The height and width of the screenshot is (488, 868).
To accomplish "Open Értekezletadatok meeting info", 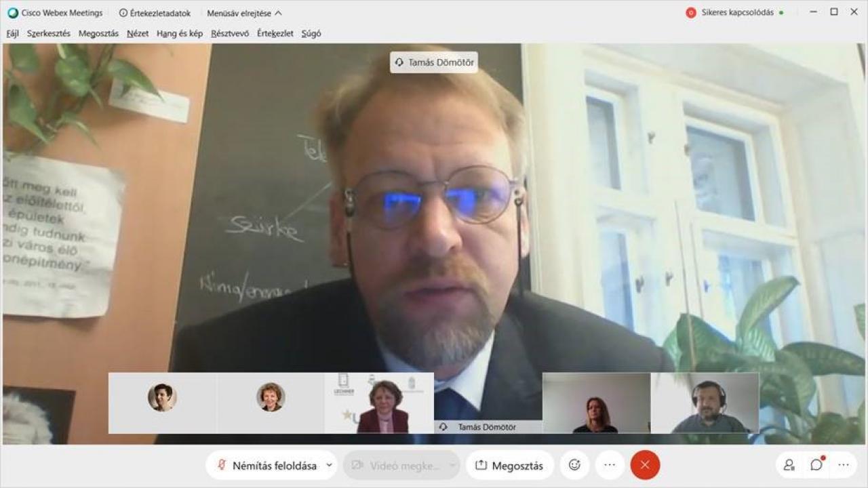I will click(x=155, y=13).
